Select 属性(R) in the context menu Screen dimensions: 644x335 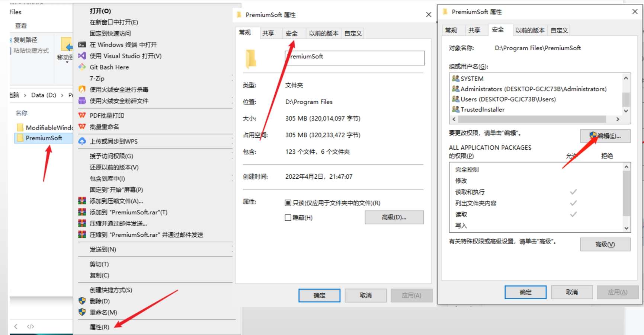tap(99, 327)
